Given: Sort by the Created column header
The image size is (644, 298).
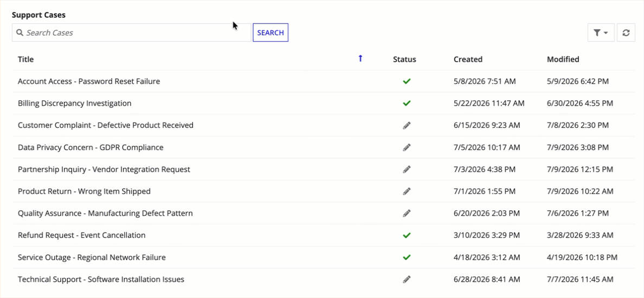Looking at the screenshot, I should click(x=468, y=60).
